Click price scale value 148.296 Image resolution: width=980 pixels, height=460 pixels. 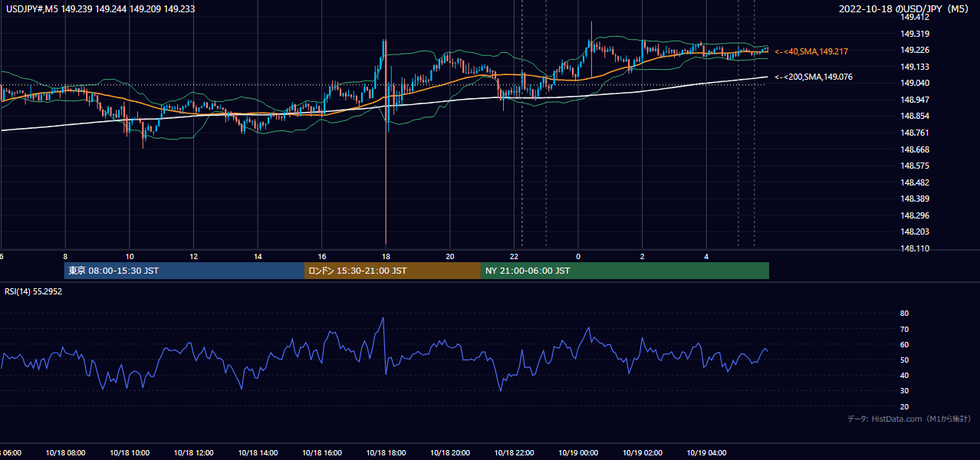915,215
